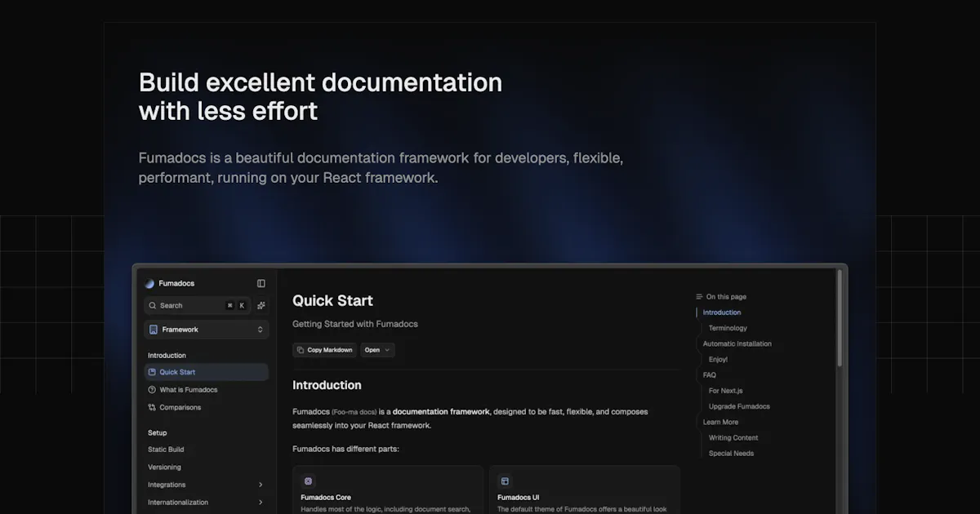Click the docs page vertical scrollbar
This screenshot has height=514, width=980.
click(x=840, y=318)
